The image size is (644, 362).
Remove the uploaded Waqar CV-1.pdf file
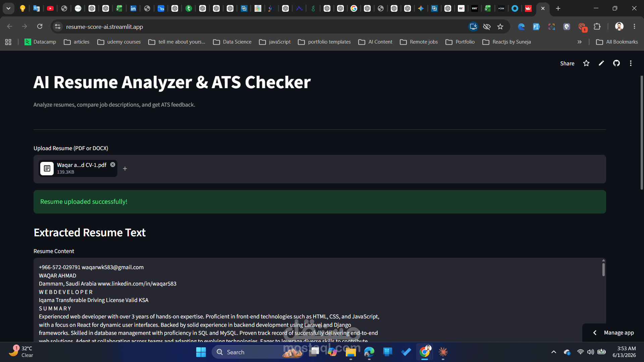[x=113, y=165]
